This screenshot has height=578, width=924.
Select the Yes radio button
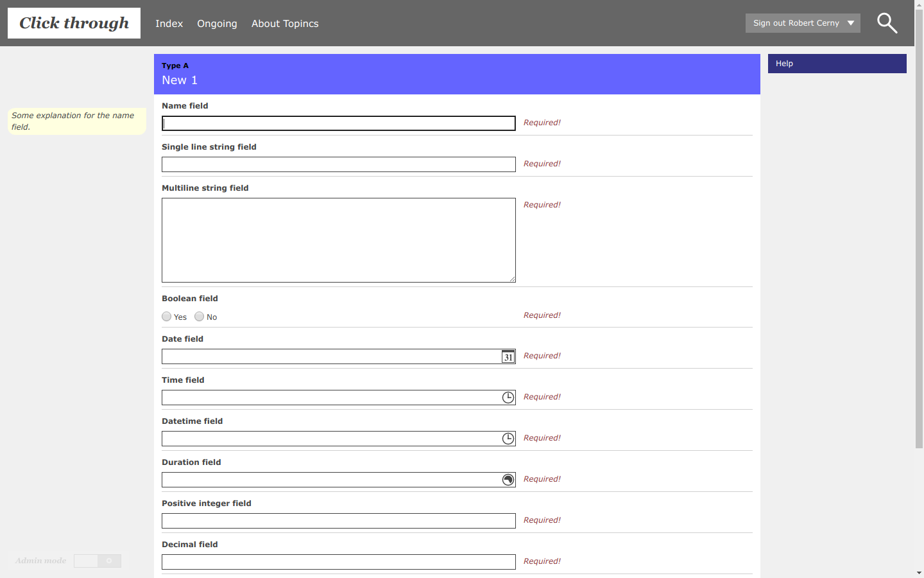(167, 317)
